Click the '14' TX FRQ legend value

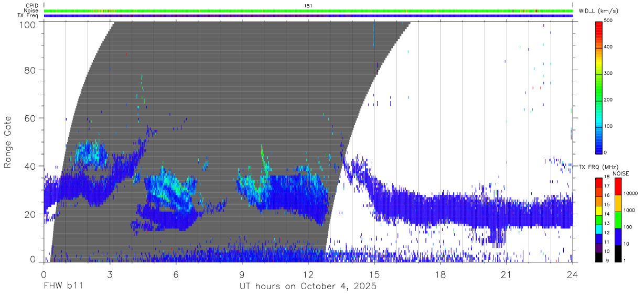coord(607,214)
